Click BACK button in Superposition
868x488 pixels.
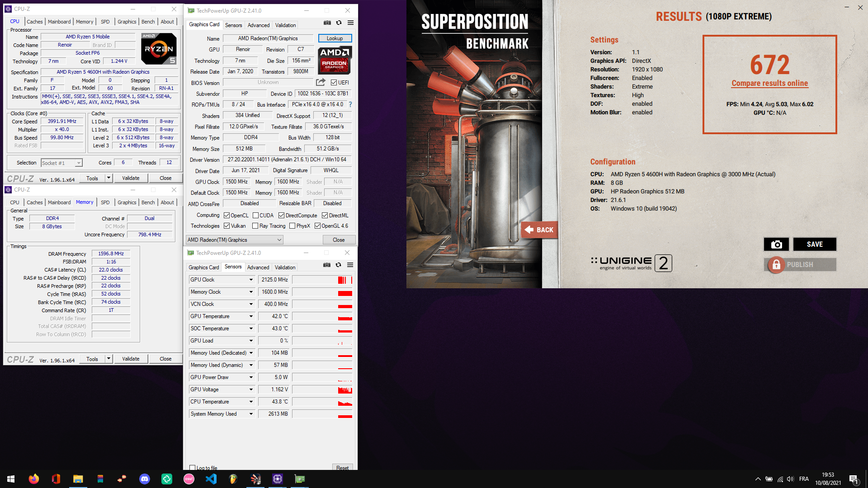tap(540, 230)
